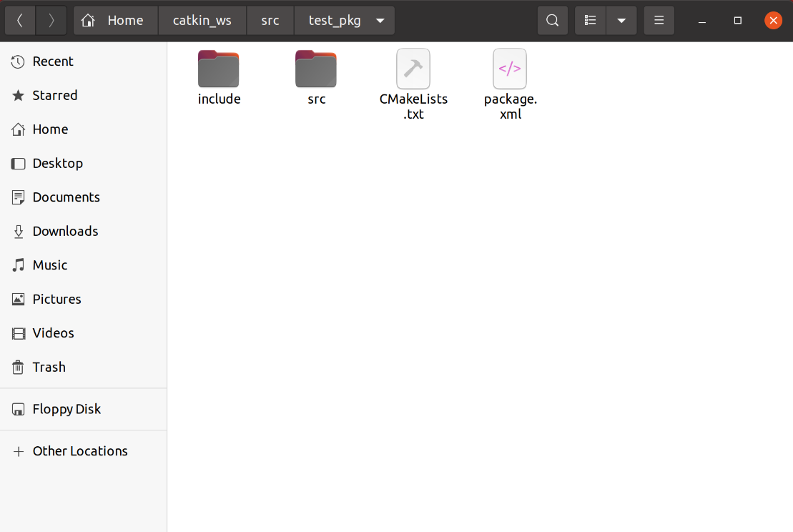Minimize the file manager window
This screenshot has width=793, height=532.
[702, 21]
